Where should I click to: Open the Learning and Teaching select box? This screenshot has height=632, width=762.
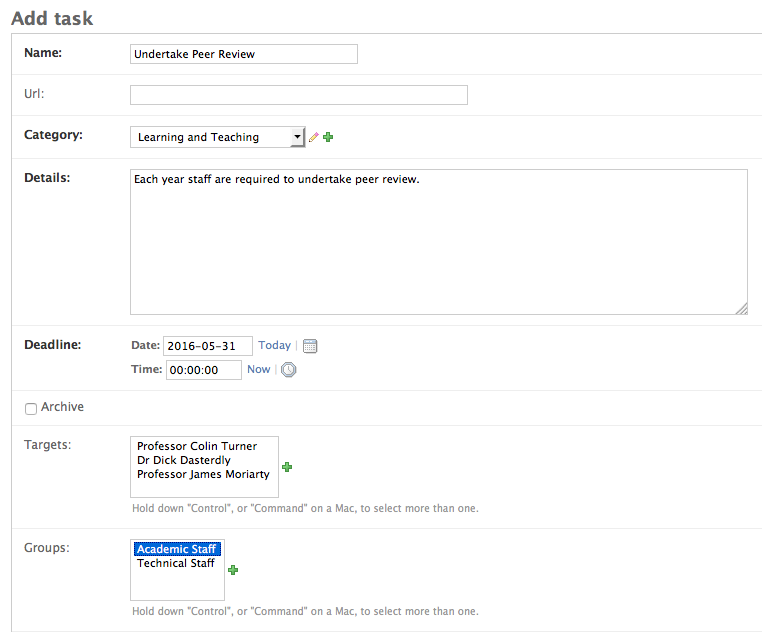point(217,137)
